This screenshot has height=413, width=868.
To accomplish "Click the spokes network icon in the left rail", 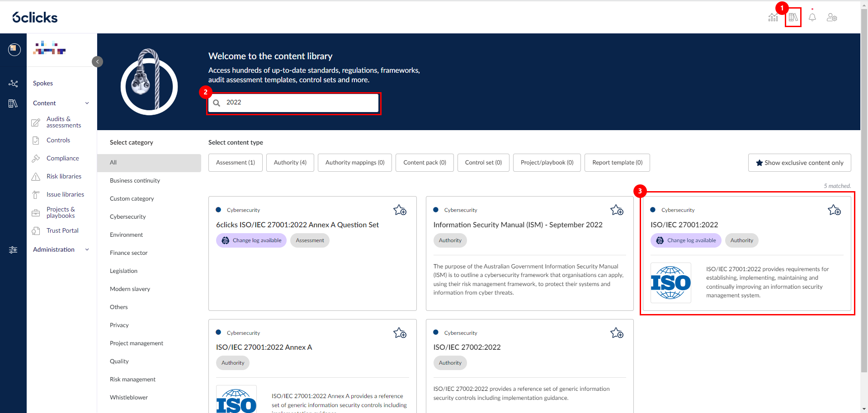I will (x=13, y=84).
